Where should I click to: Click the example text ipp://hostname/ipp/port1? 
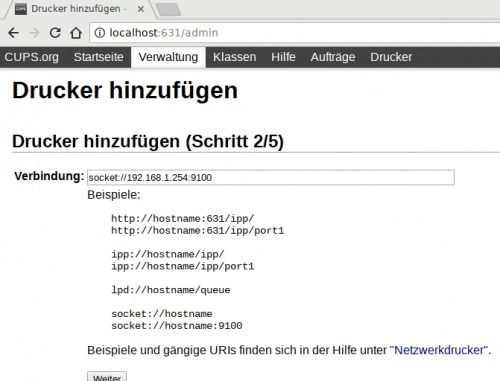coord(183,266)
